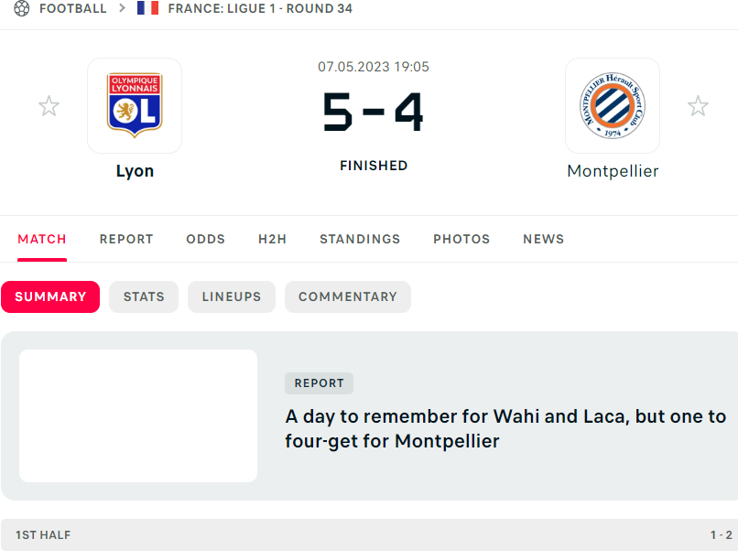Click the France flag icon

[x=147, y=8]
